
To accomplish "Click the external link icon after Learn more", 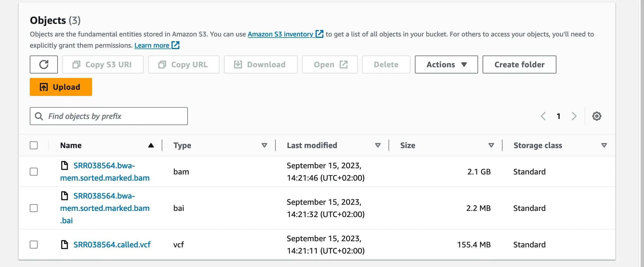I will click(175, 45).
